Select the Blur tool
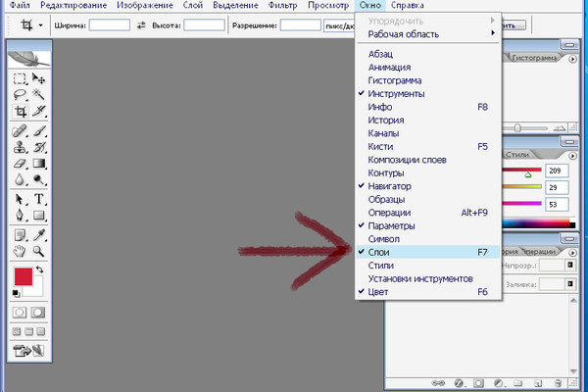The width and height of the screenshot is (588, 392). click(x=20, y=179)
